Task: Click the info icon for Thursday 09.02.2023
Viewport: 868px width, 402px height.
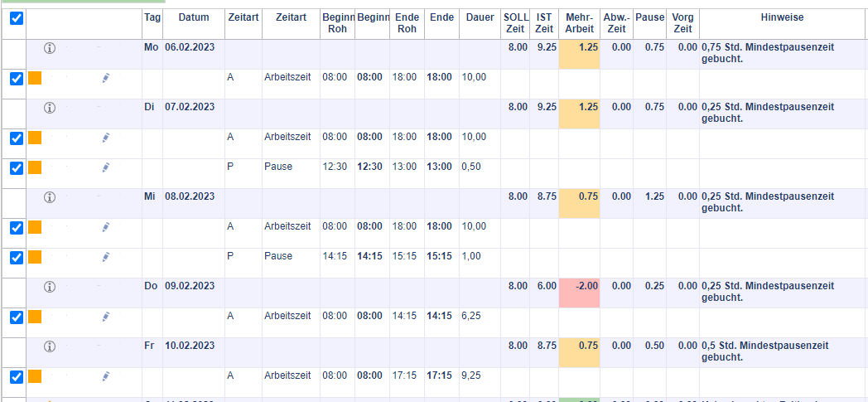Action: (49, 287)
